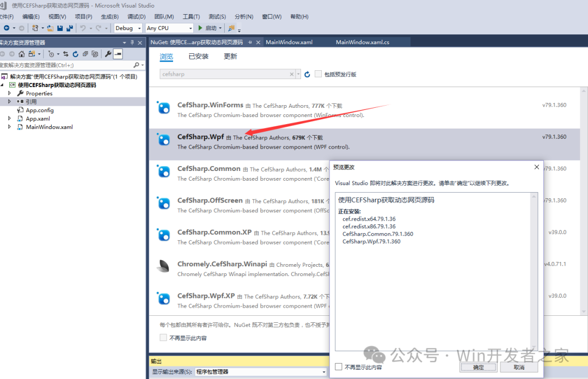The image size is (588, 379).
Task: Click the refresh icon in Solution Explorer toolbar
Action: (76, 54)
